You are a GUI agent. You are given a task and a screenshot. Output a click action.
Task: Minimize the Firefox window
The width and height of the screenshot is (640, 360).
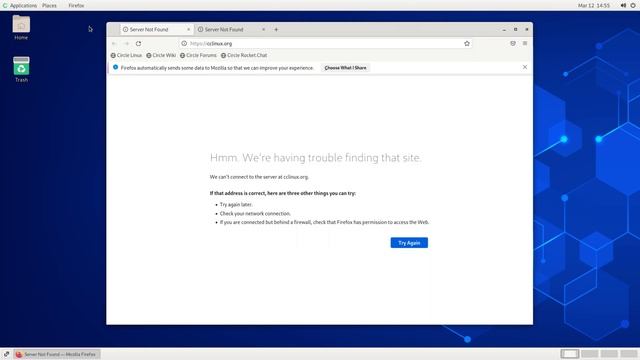point(504,29)
